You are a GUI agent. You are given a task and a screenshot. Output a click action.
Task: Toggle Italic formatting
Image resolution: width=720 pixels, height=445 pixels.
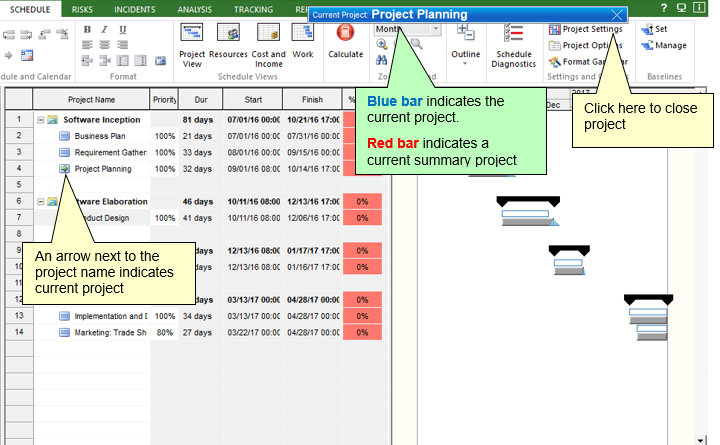click(x=105, y=29)
